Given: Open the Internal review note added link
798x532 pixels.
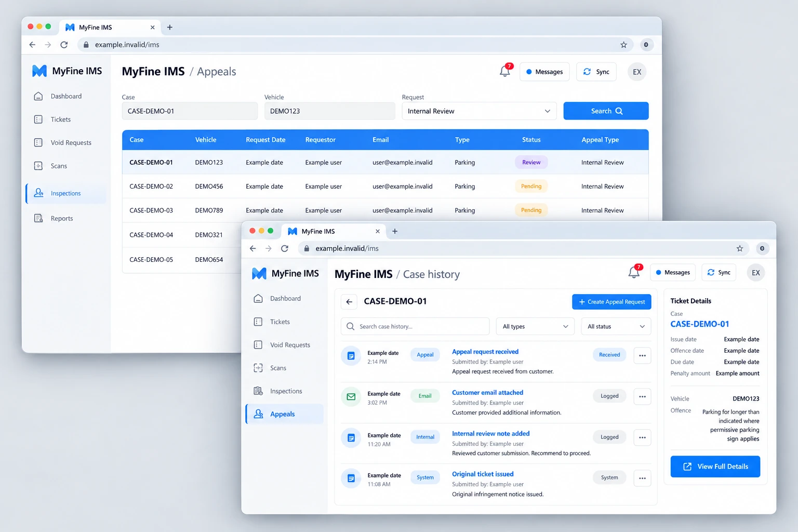Looking at the screenshot, I should [491, 434].
